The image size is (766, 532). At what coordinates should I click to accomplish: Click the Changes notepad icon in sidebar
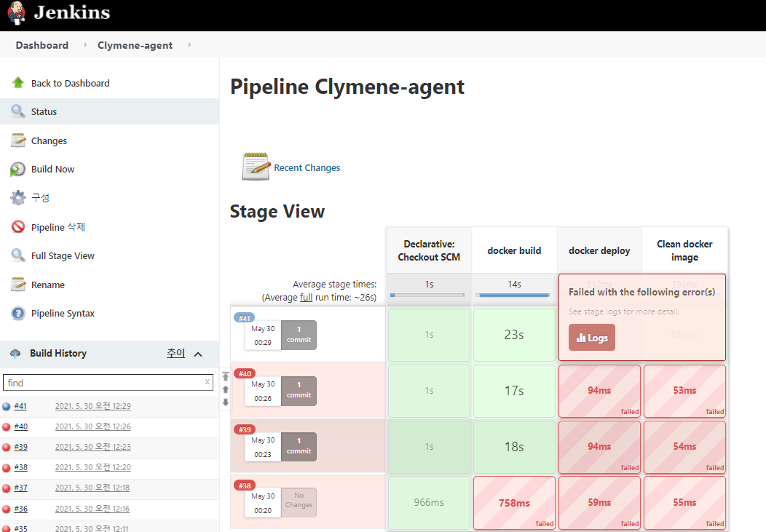tap(18, 140)
